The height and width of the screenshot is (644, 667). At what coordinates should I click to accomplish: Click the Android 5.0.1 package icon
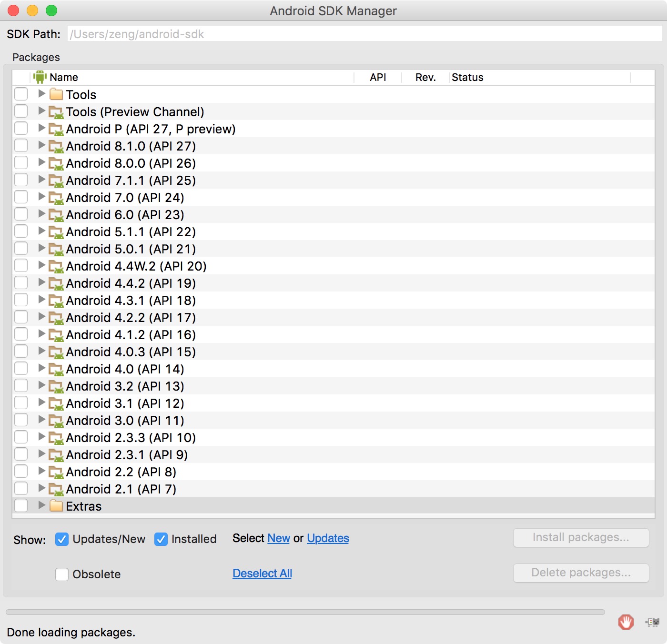[56, 250]
